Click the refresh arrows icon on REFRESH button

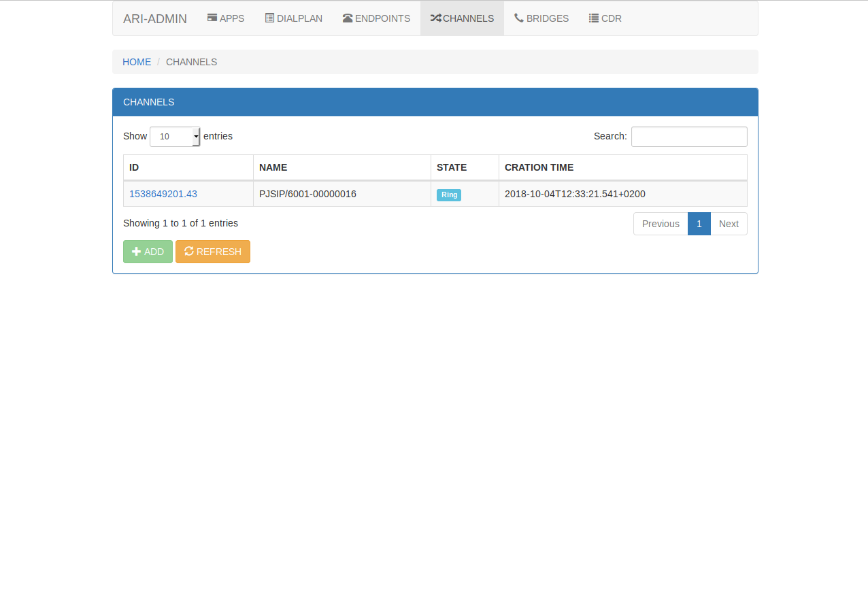pyautogui.click(x=189, y=251)
